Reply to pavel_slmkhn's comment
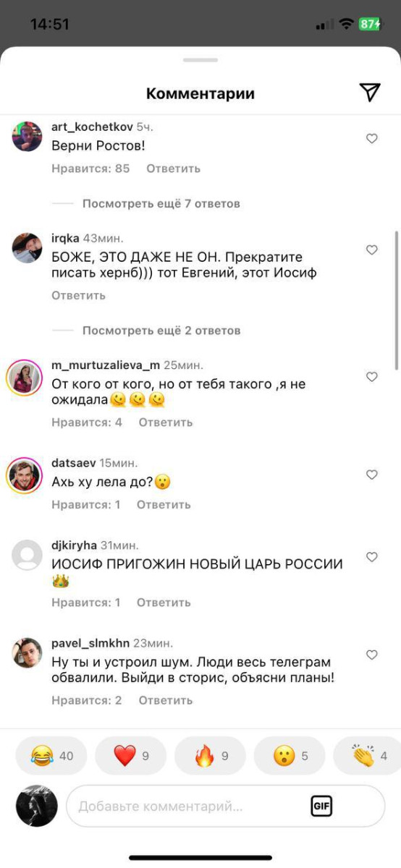The width and height of the screenshot is (401, 868). [166, 700]
